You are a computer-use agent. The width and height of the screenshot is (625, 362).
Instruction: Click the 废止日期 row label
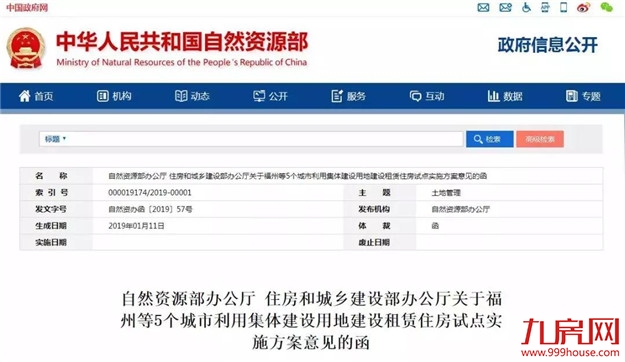click(x=374, y=242)
